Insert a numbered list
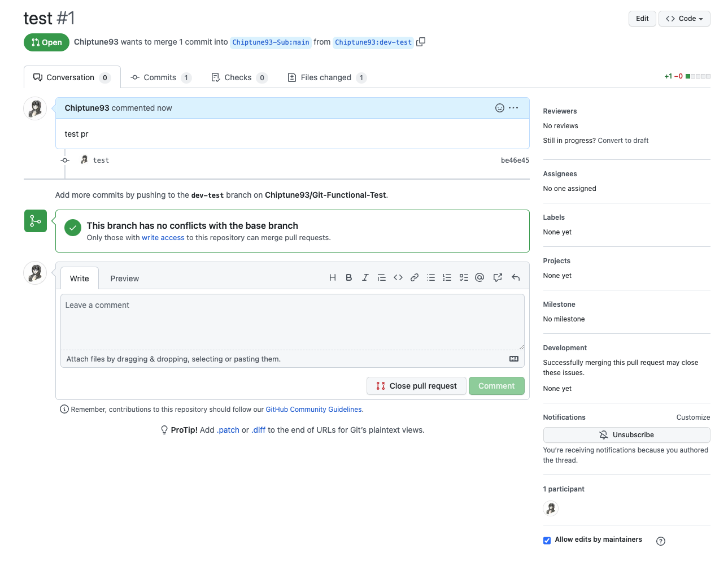Viewport: 728px width, 570px height. pyautogui.click(x=447, y=277)
